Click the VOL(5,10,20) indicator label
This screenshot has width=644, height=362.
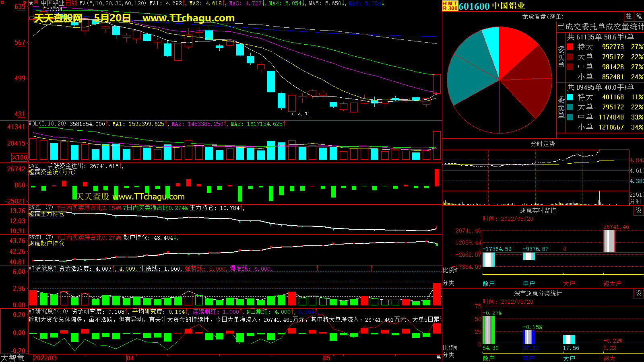tap(47, 124)
